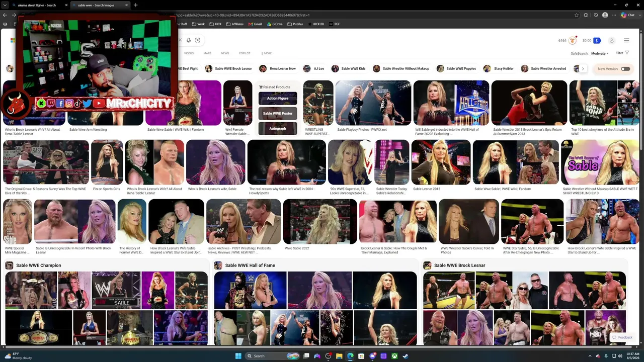Screen dimensions: 644x362
Task: Open the Rewards medal icon
Action: point(572,40)
